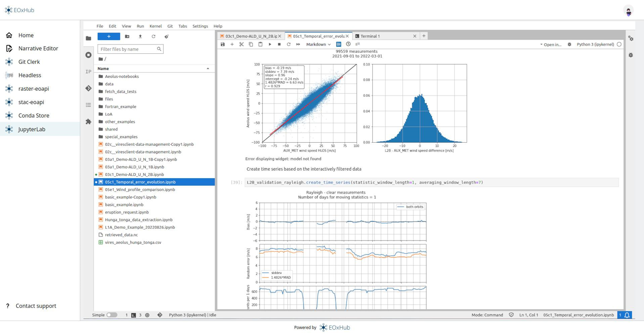Viewport: 644px width, 334px height.
Task: Collapse sort order via Name column chevron
Action: 208,69
